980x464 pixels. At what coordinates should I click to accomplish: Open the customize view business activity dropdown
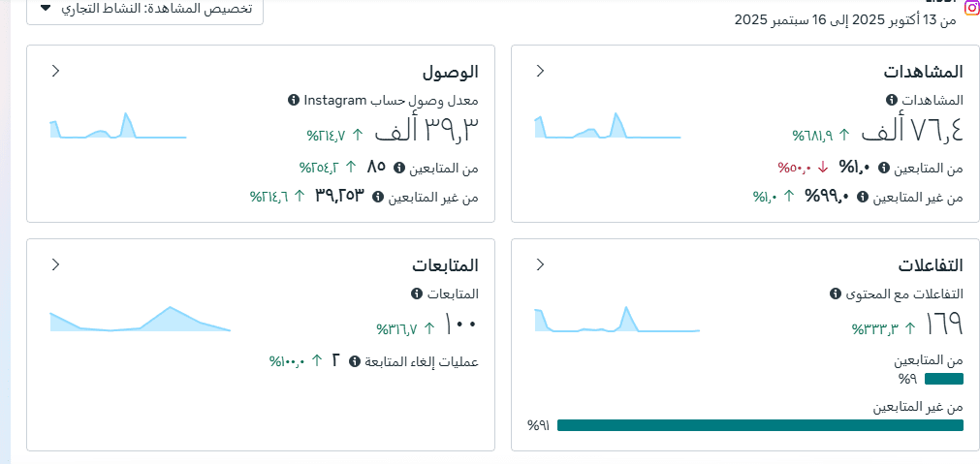(x=147, y=9)
